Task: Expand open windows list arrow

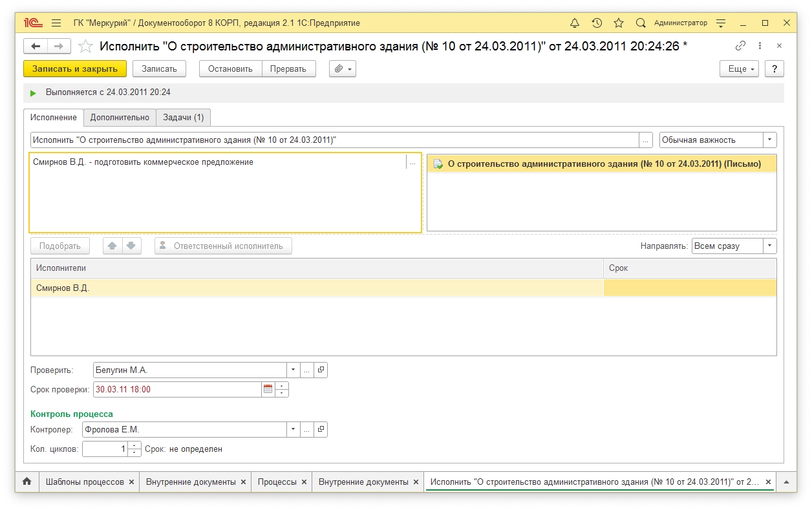Action: pyautogui.click(x=786, y=482)
